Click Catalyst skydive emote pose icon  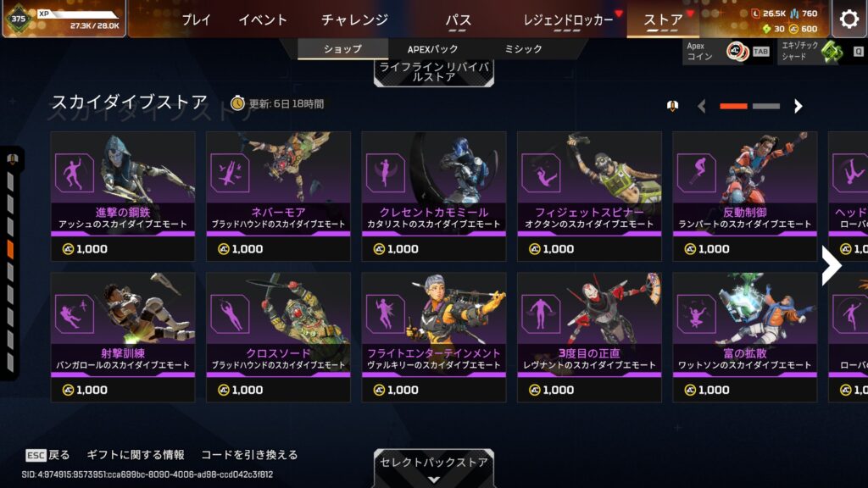click(386, 173)
